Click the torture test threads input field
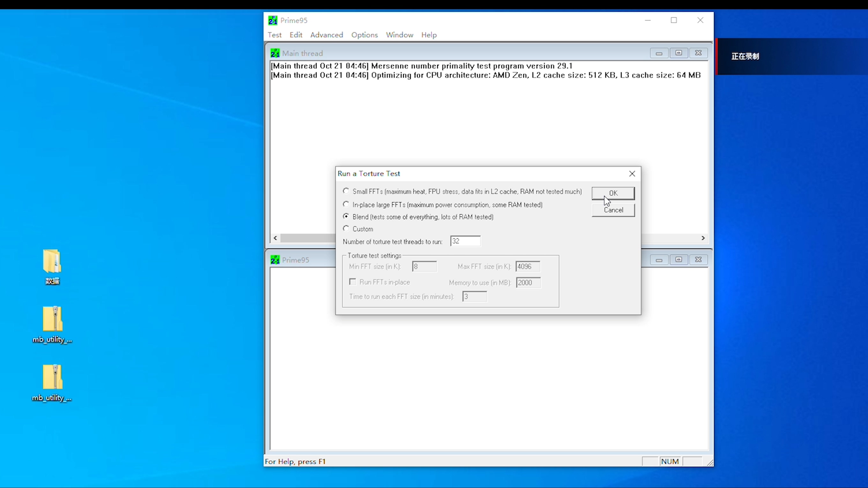This screenshot has width=868, height=488. (x=465, y=241)
